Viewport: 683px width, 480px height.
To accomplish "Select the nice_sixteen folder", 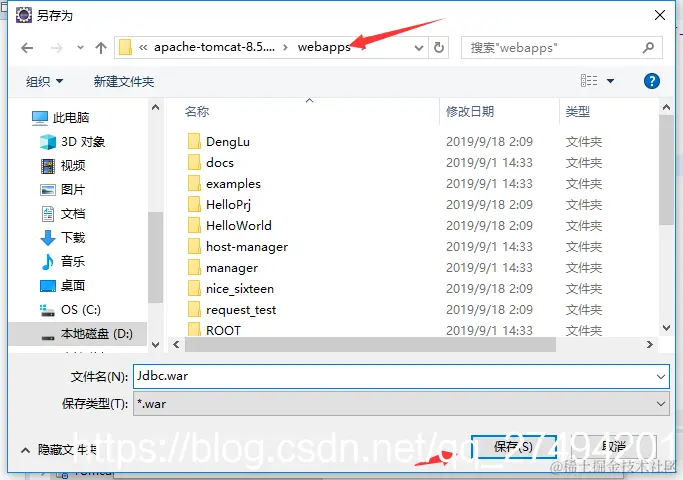I will (240, 289).
